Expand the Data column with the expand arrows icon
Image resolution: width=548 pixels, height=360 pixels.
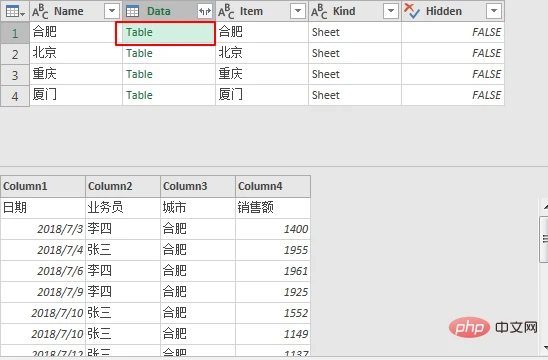click(x=205, y=11)
